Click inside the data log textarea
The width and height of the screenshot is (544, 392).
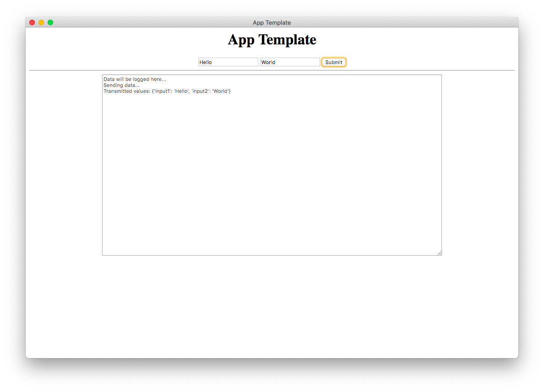pos(272,165)
